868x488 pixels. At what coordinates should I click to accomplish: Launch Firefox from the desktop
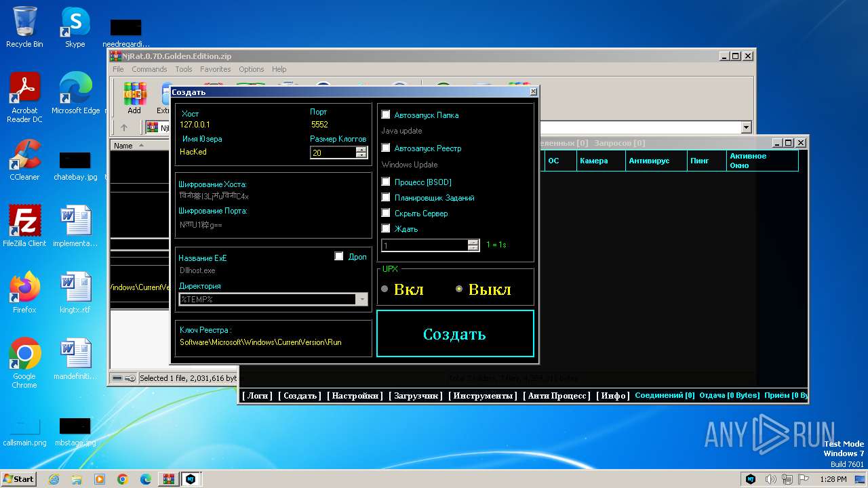(x=24, y=293)
